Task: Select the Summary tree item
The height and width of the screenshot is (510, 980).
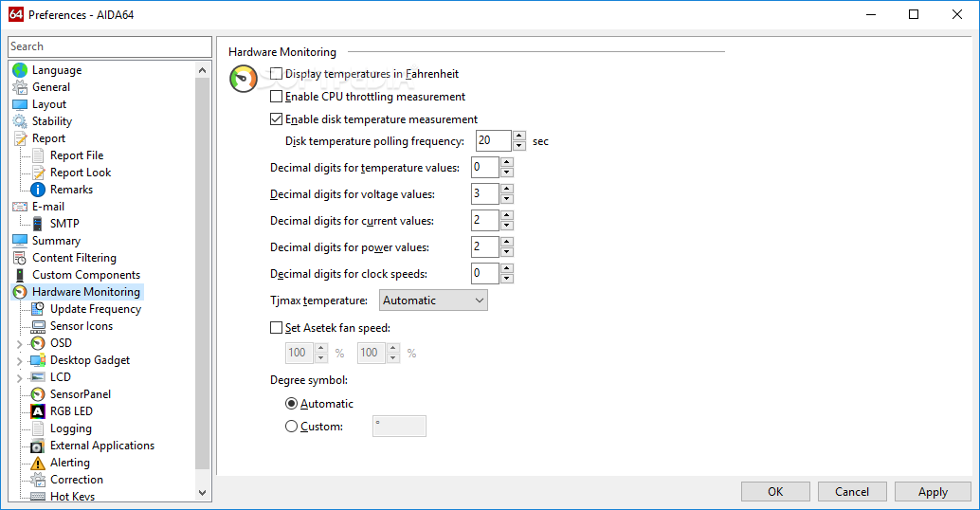Action: point(56,241)
